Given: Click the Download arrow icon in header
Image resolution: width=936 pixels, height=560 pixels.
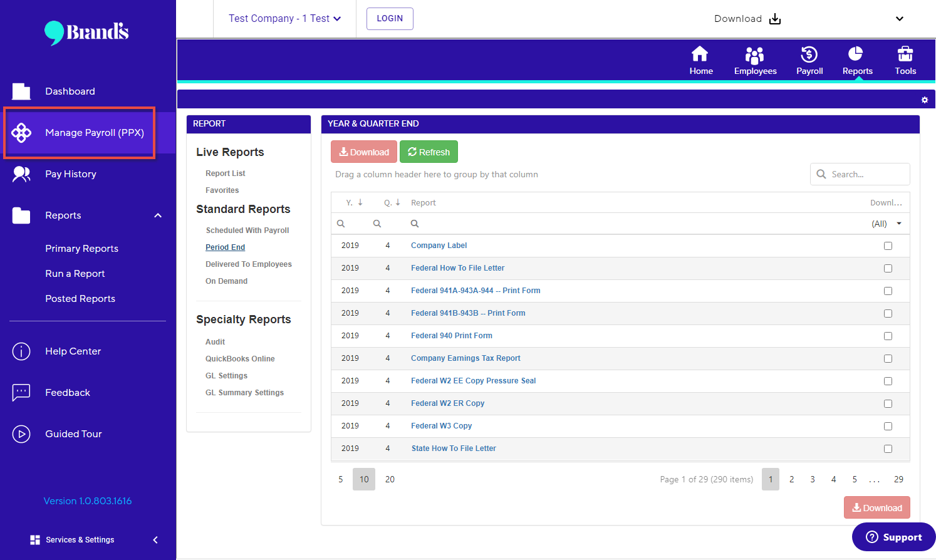Looking at the screenshot, I should click(775, 19).
